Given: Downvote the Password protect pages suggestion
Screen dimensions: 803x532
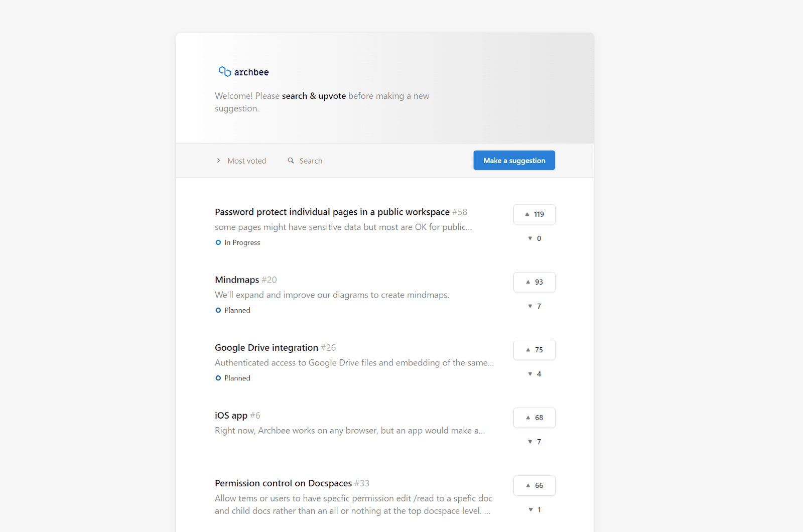Looking at the screenshot, I should point(534,238).
